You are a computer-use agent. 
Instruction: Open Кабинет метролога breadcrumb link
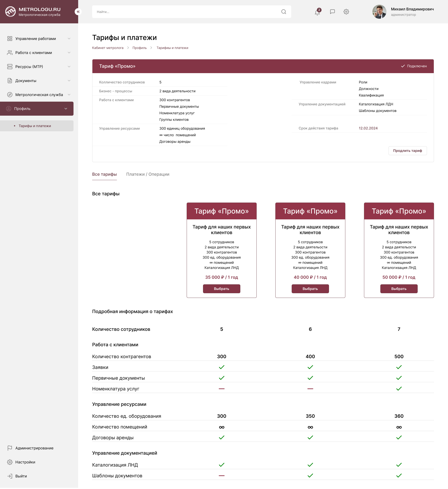click(108, 48)
